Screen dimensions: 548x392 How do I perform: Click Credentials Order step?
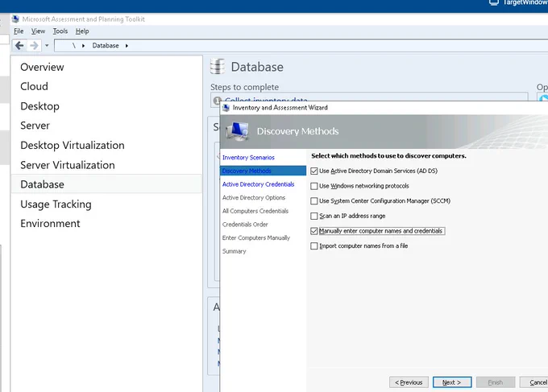tap(245, 225)
